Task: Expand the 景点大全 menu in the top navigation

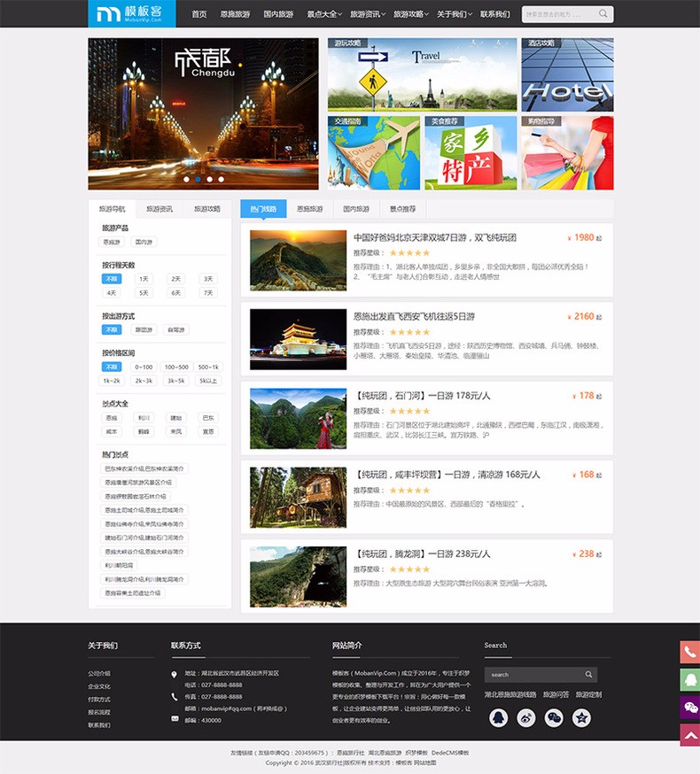Action: click(x=324, y=14)
